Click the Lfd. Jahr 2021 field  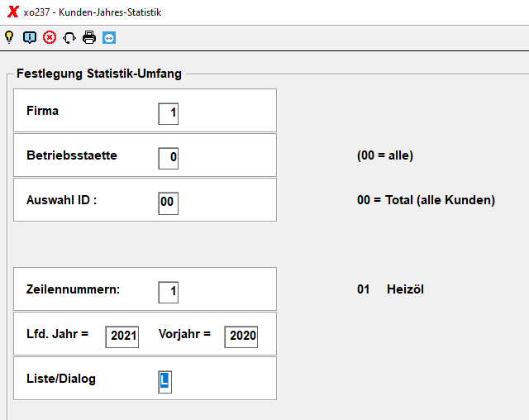click(x=122, y=336)
